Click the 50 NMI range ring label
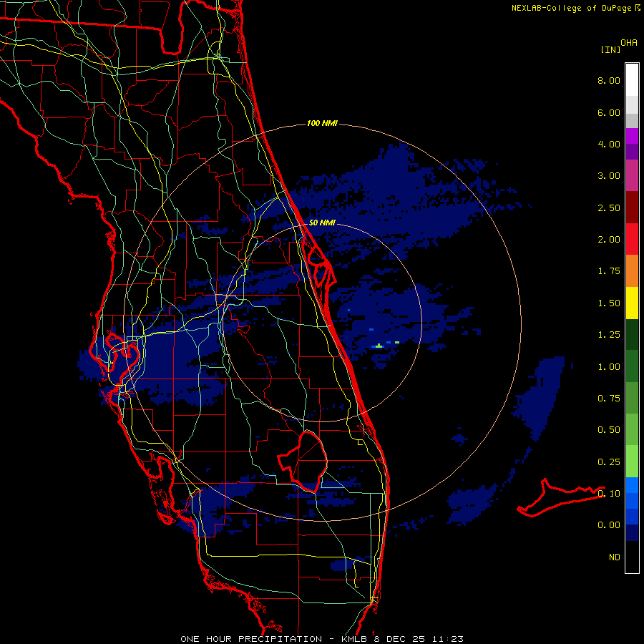This screenshot has height=644, width=644. 322,223
